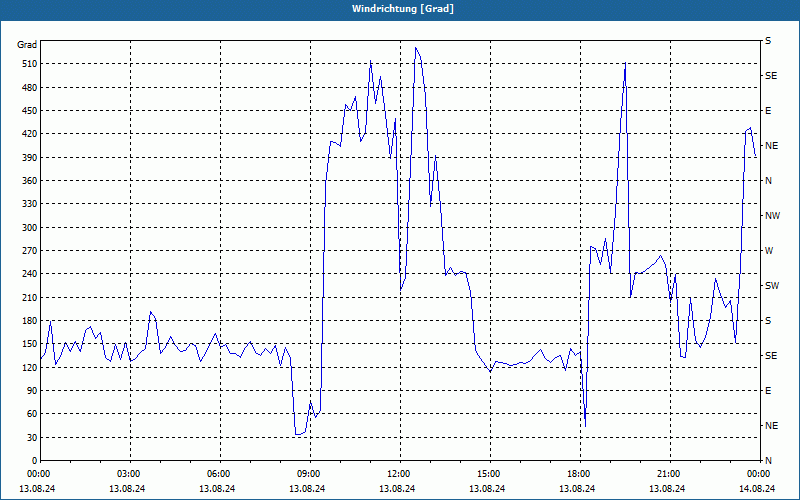The width and height of the screenshot is (800, 500).
Task: Select the W compass label
Action: click(x=769, y=251)
